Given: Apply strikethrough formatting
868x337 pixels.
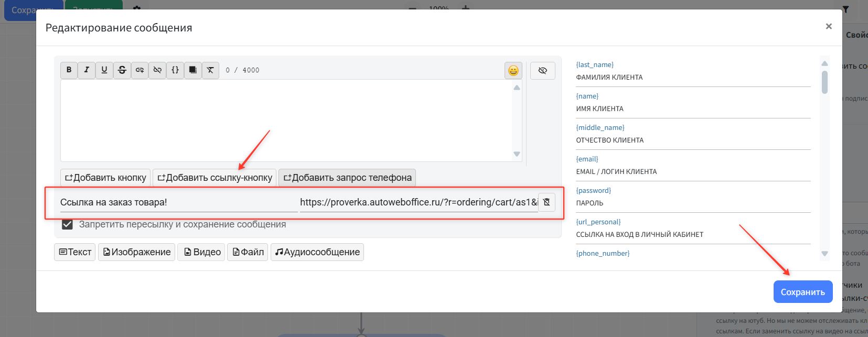Looking at the screenshot, I should pos(122,70).
